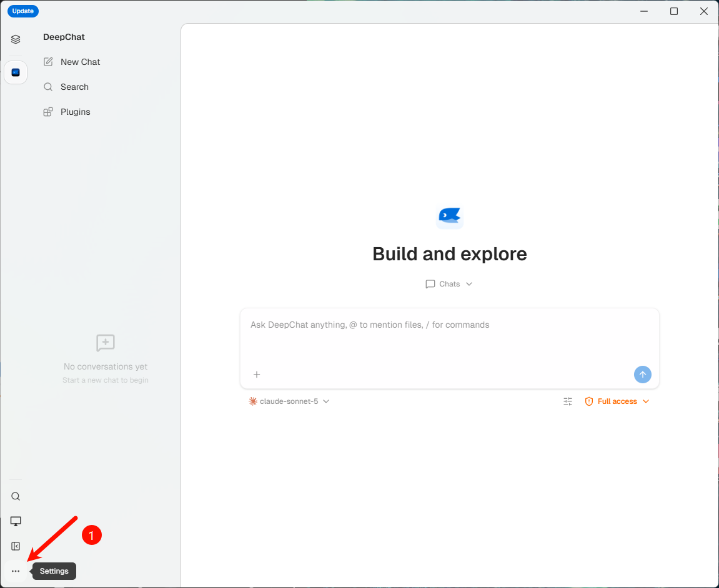719x588 pixels.
Task: Click the empty conversations chat-plus icon
Action: 106,343
